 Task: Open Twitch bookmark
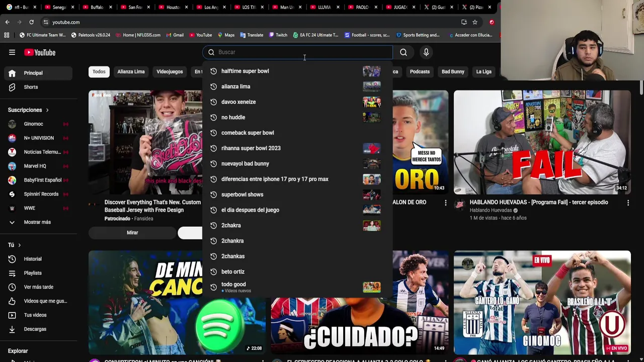click(x=278, y=35)
